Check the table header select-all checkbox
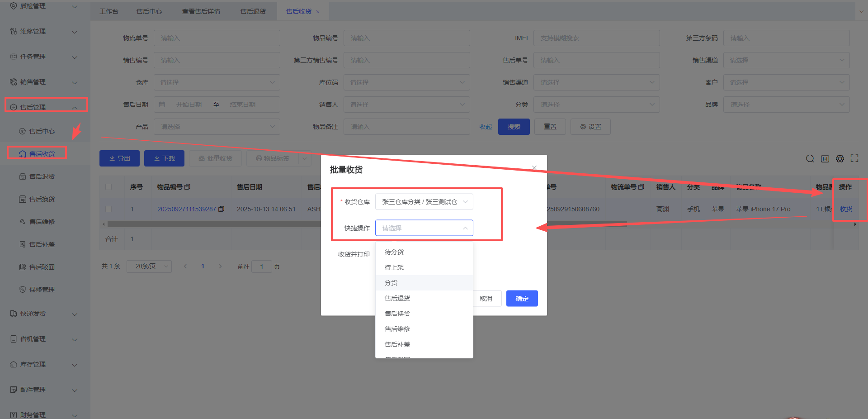The width and height of the screenshot is (868, 419). [108, 187]
